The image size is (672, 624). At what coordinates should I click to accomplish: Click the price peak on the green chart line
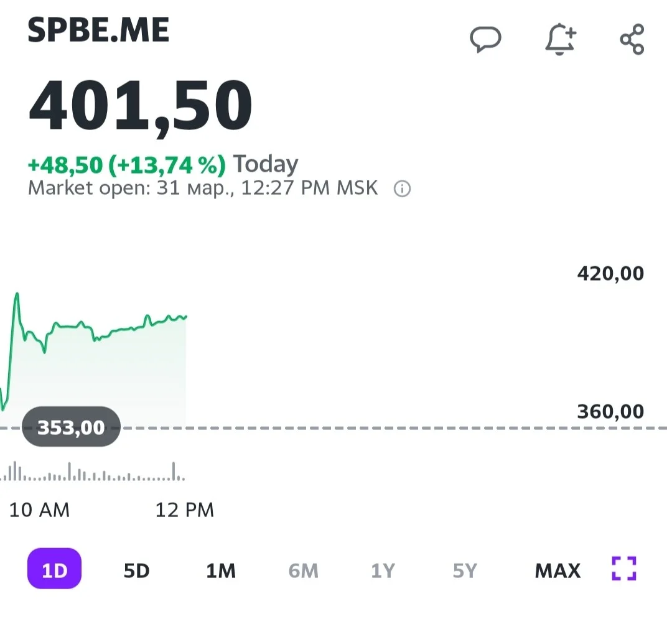click(x=17, y=294)
